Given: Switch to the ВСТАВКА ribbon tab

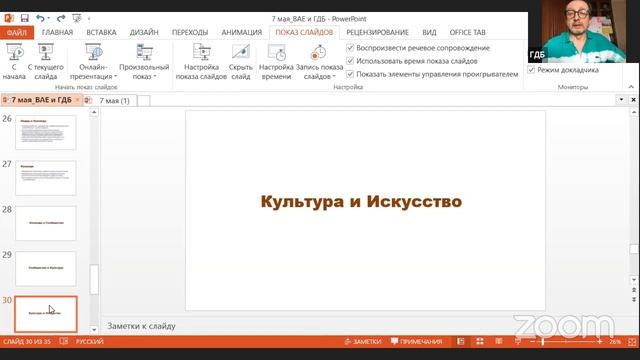Looking at the screenshot, I should (x=101, y=33).
